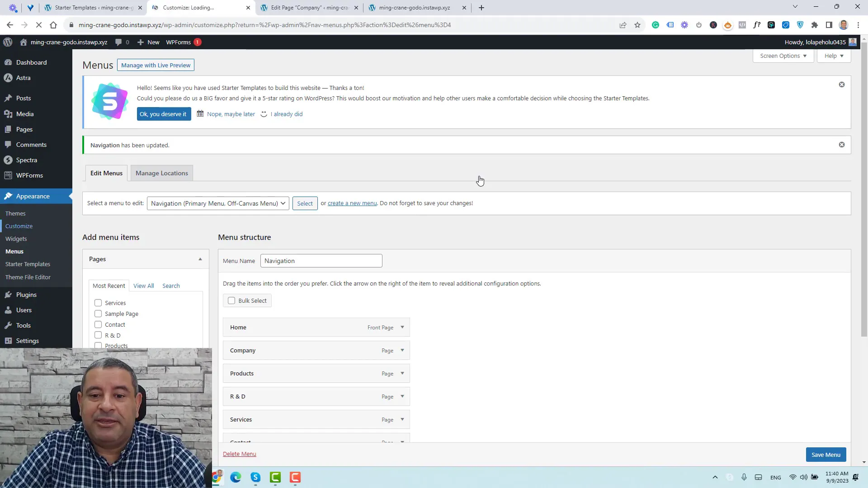Screen dimensions: 868x488
Task: Expand the Products menu item options
Action: tap(402, 373)
